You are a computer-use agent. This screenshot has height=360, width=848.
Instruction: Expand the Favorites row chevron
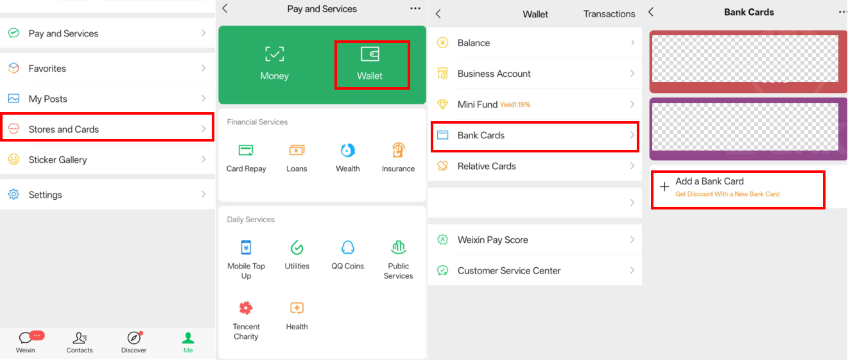click(203, 69)
